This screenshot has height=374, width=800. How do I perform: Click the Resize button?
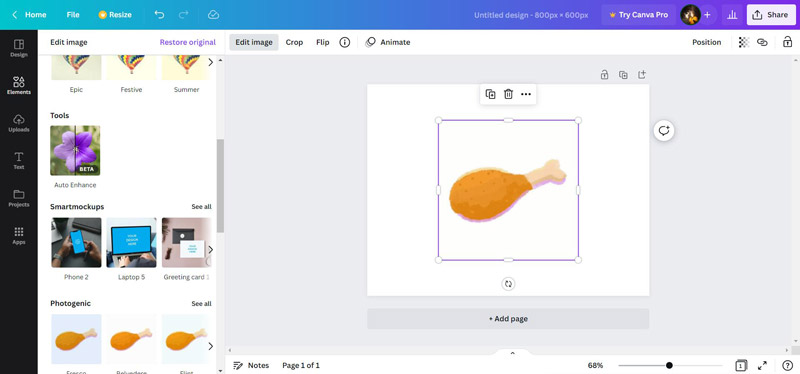(115, 15)
